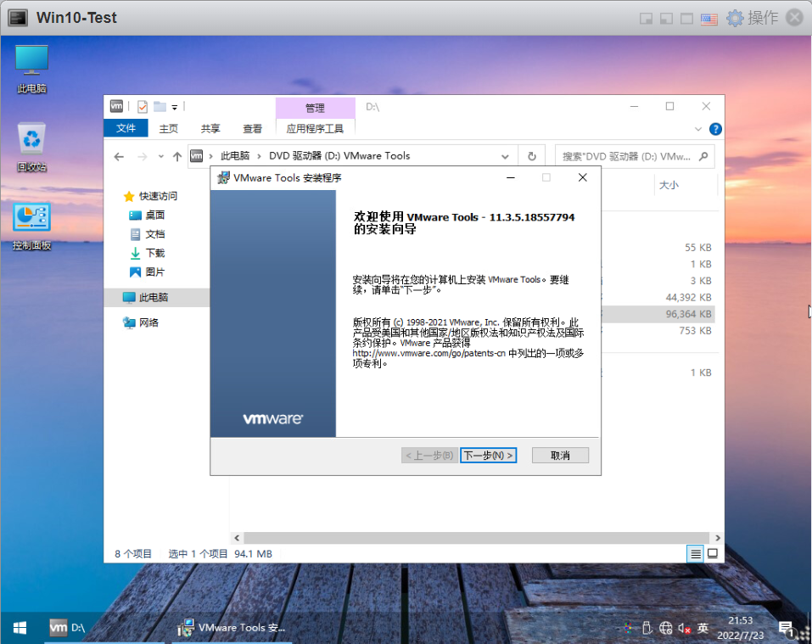This screenshot has width=812, height=644.
Task: Open the taskbar clock and date
Action: click(x=741, y=628)
